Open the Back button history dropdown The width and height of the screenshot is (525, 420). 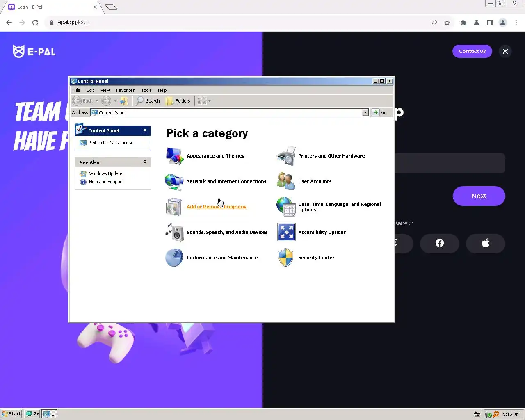(97, 101)
